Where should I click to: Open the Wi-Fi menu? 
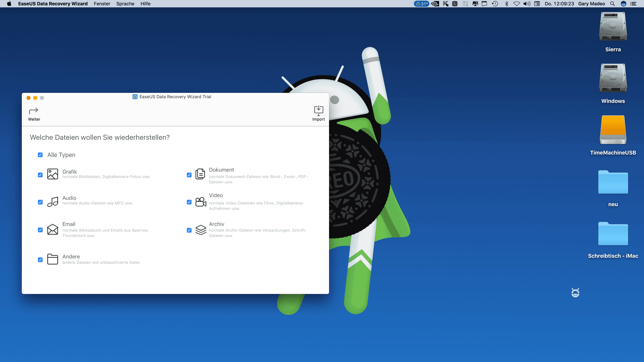517,4
